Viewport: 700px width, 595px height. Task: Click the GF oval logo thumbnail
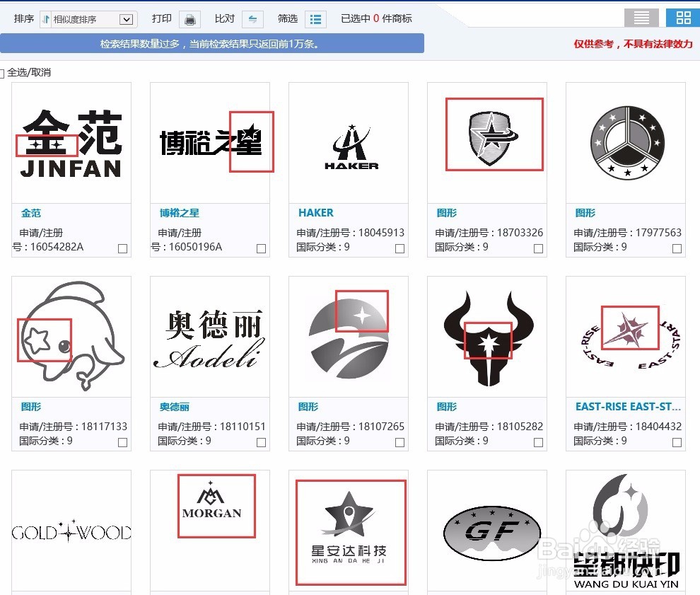pyautogui.click(x=487, y=531)
